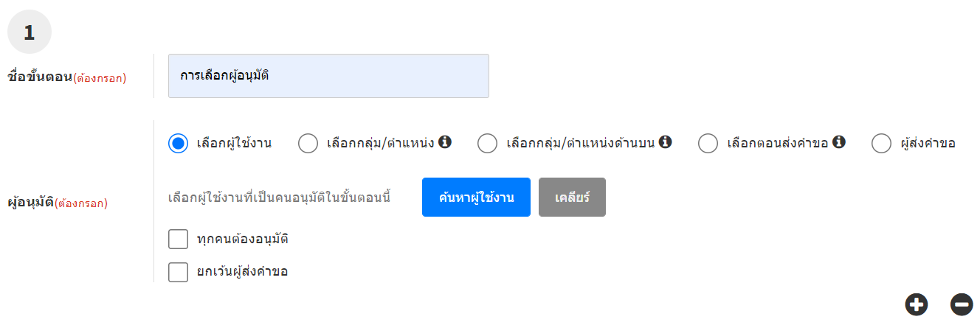The height and width of the screenshot is (325, 980).
Task: Click the ชื่อขั้นตอน field label
Action: pyautogui.click(x=38, y=77)
